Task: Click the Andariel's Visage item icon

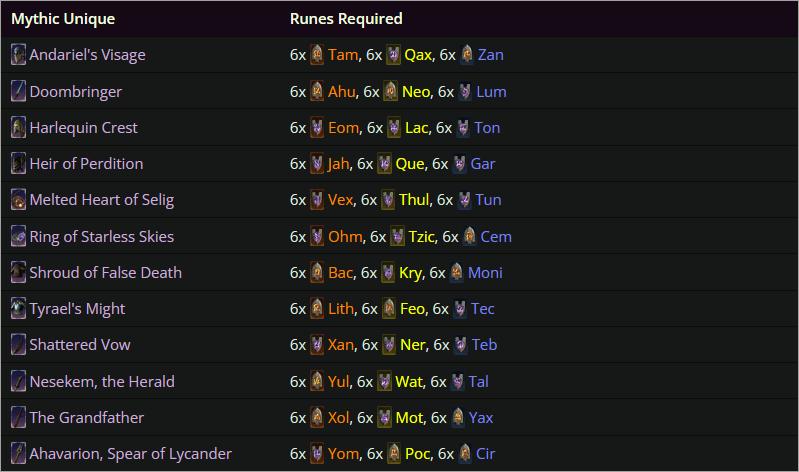Action: coord(18,55)
